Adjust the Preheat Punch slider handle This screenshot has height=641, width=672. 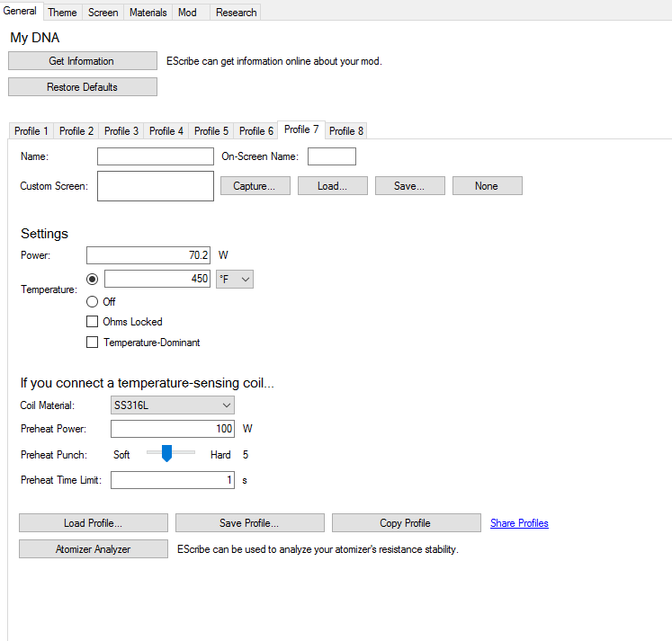[x=166, y=453]
